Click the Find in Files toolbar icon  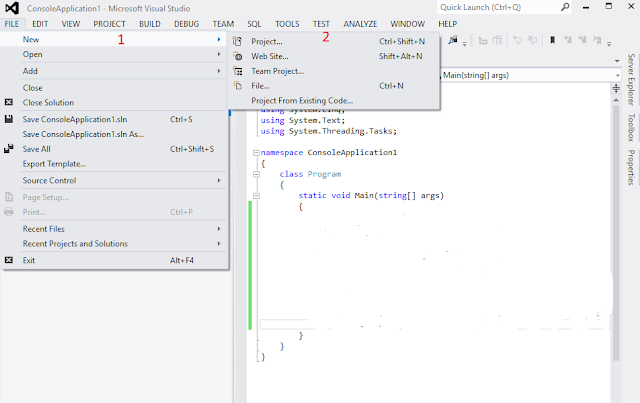click(453, 40)
